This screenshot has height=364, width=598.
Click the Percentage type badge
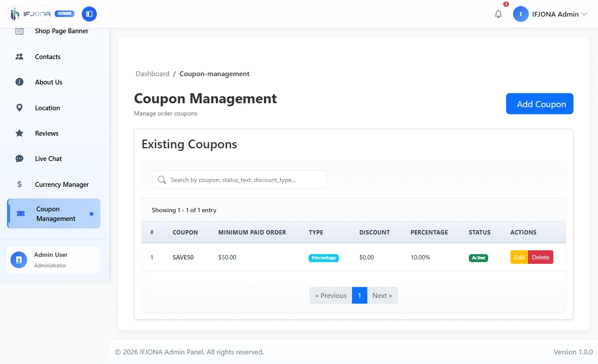point(324,258)
